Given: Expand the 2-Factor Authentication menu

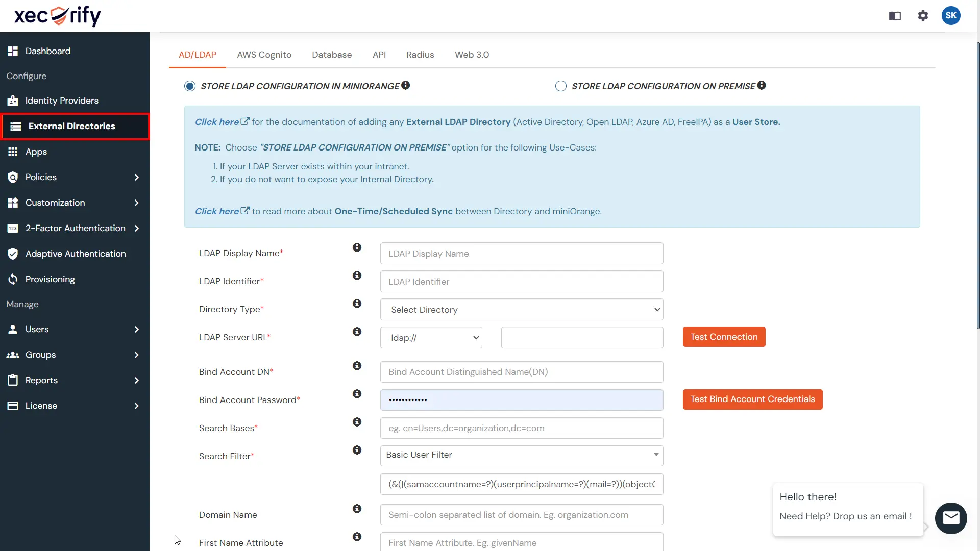Looking at the screenshot, I should click(75, 228).
